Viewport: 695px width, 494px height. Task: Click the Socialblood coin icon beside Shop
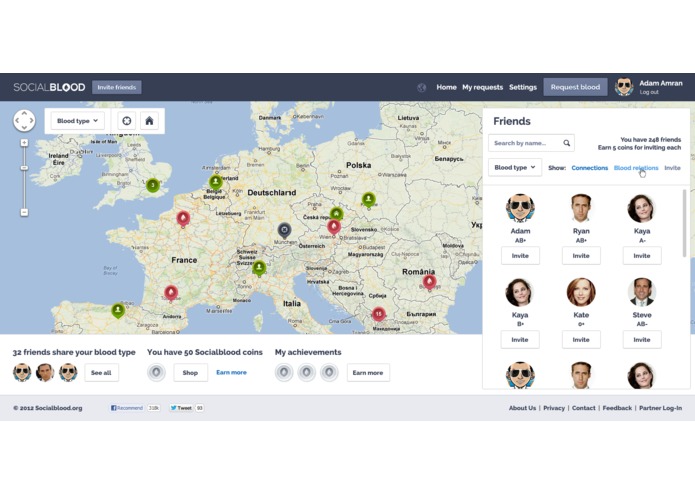(x=156, y=373)
